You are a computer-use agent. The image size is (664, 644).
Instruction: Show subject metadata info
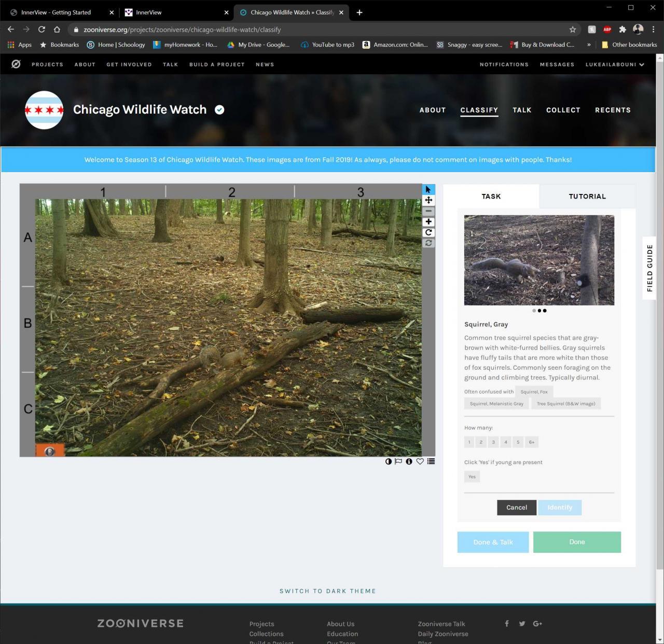[x=409, y=461]
